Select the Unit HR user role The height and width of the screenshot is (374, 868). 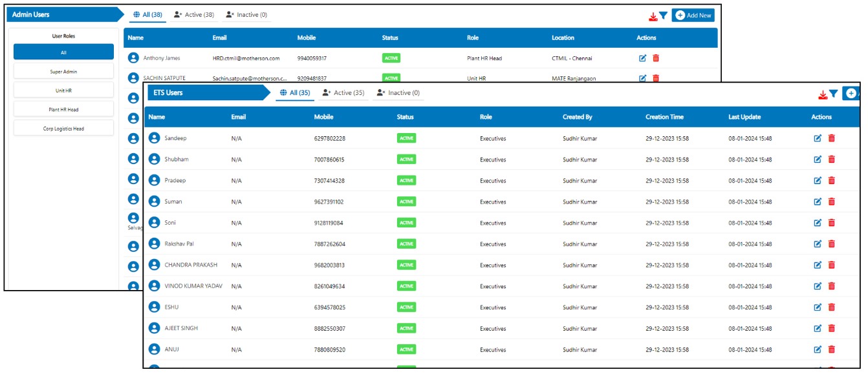pos(63,91)
